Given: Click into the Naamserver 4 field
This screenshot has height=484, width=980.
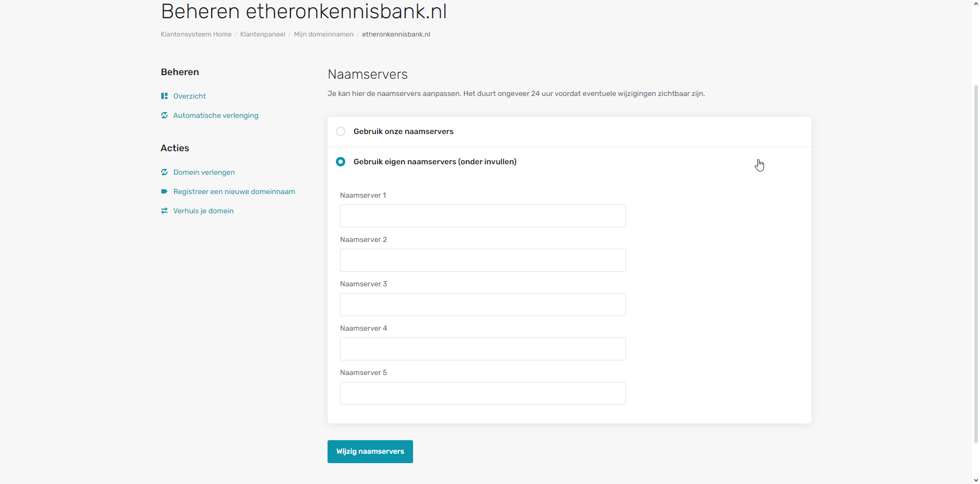Looking at the screenshot, I should point(482,349).
